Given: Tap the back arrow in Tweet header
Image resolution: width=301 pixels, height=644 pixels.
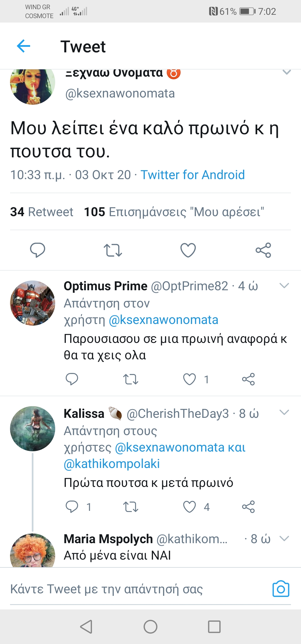Looking at the screenshot, I should point(23,46).
